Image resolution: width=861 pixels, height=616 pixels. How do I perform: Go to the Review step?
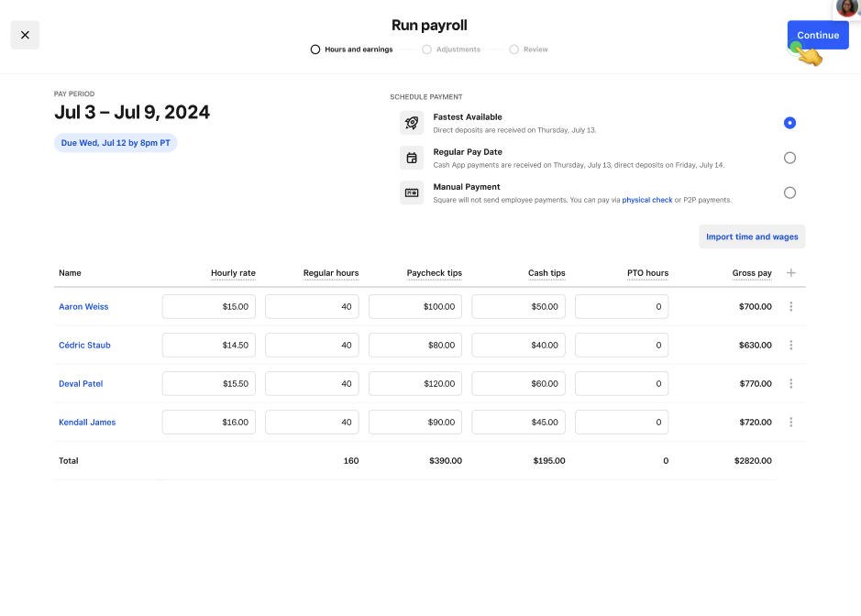tap(513, 49)
